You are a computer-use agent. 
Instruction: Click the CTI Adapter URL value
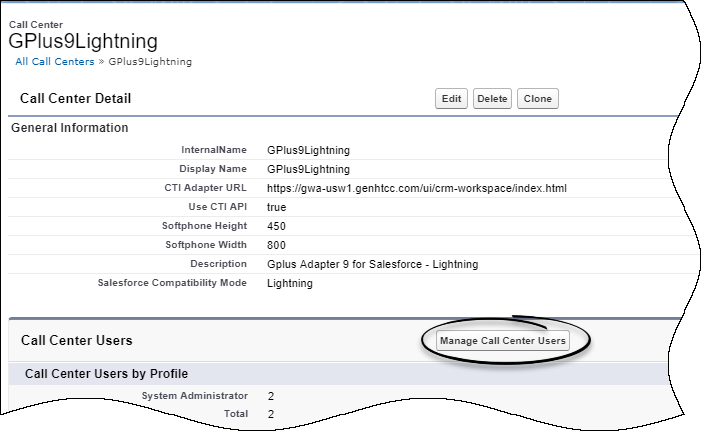click(417, 188)
